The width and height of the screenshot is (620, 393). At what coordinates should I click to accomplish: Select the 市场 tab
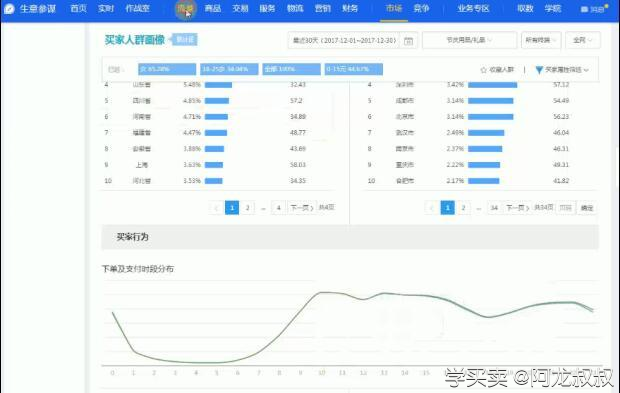394,8
